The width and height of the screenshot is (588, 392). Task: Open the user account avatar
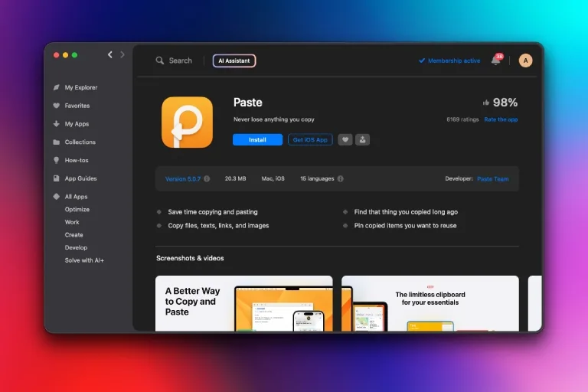point(525,60)
